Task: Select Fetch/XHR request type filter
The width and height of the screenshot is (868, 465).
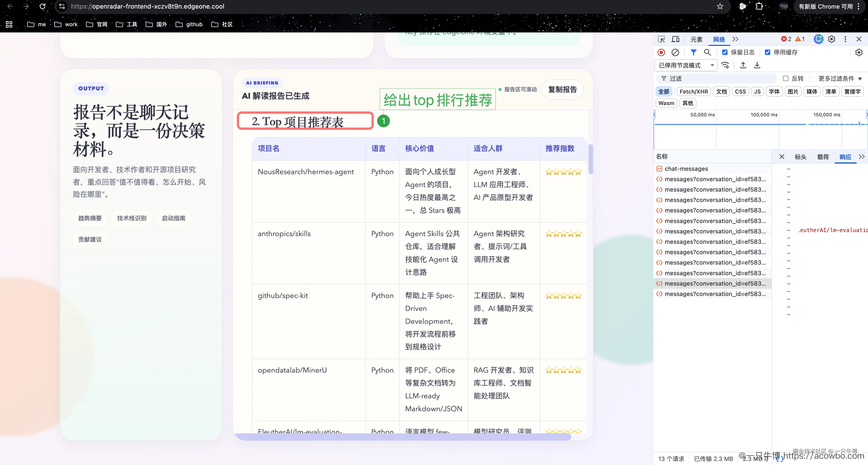Action: point(694,91)
